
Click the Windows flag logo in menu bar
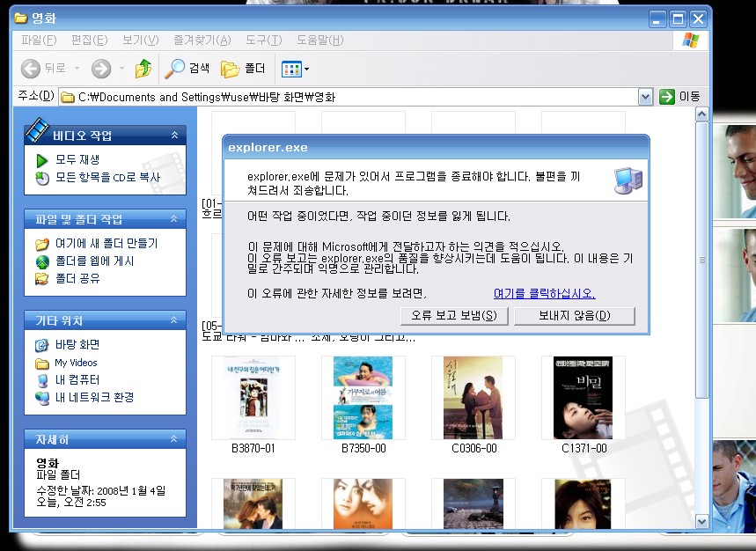click(691, 40)
